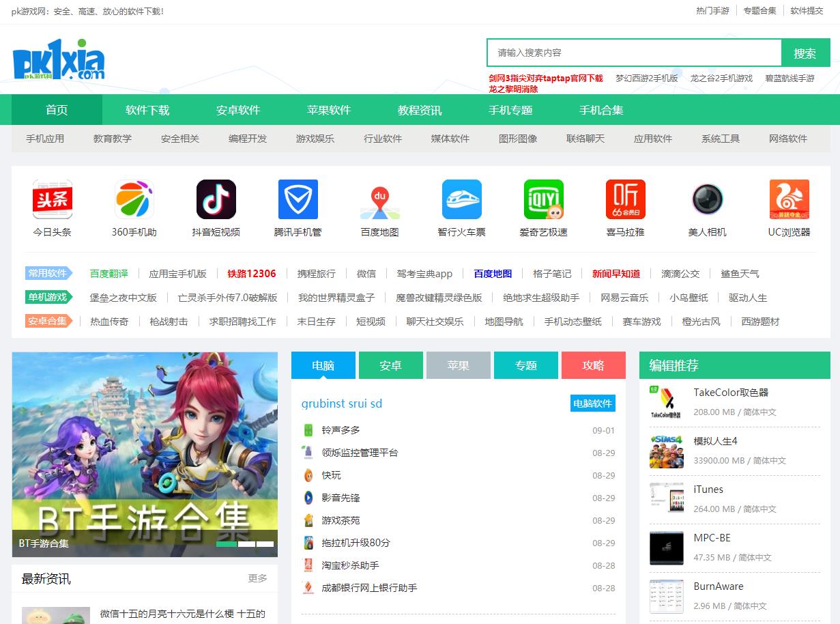
Task: Select the 喜马拉雅 app icon
Action: click(x=626, y=199)
